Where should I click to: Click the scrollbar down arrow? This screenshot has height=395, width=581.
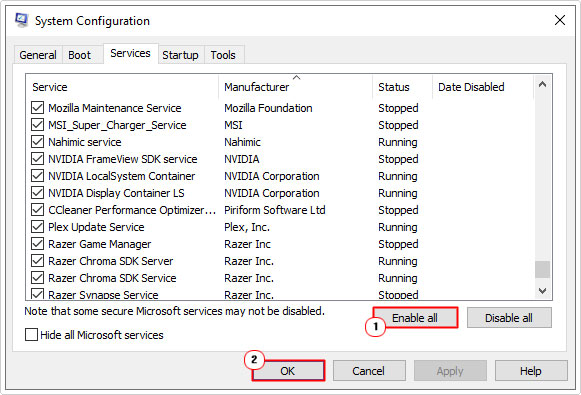542,291
